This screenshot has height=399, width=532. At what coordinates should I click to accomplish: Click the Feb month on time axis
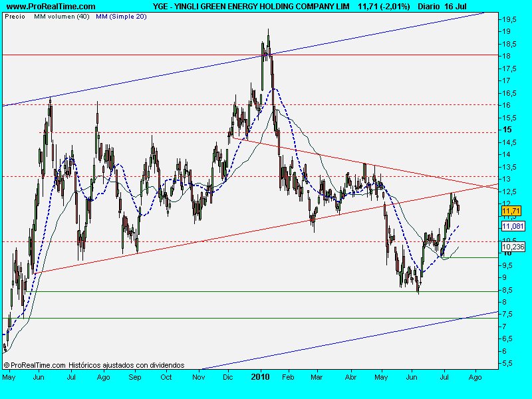[288, 377]
